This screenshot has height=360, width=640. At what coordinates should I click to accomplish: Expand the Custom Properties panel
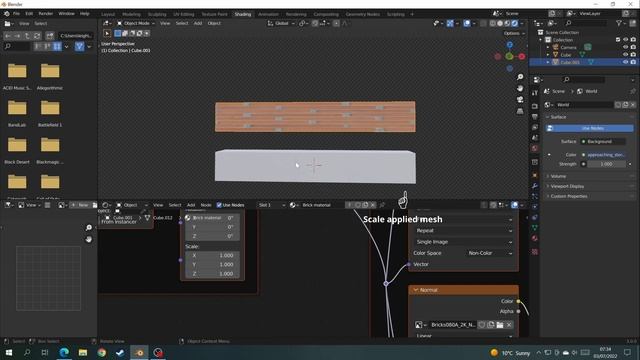tap(569, 196)
